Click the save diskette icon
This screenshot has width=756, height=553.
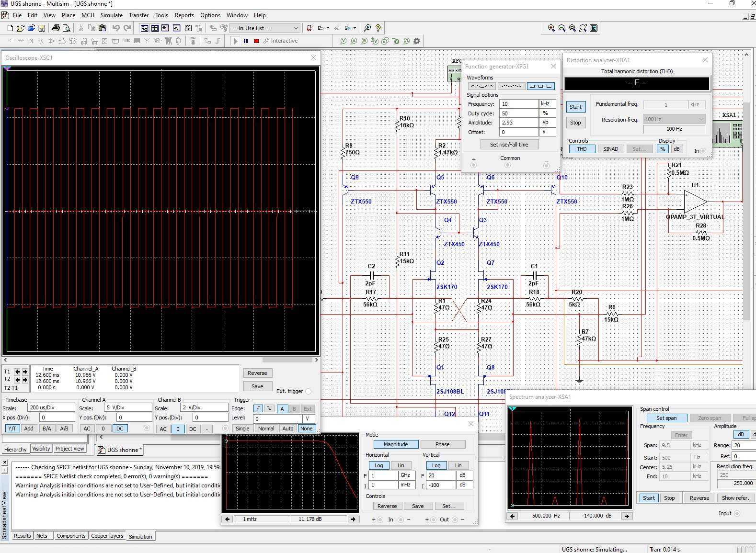click(42, 28)
